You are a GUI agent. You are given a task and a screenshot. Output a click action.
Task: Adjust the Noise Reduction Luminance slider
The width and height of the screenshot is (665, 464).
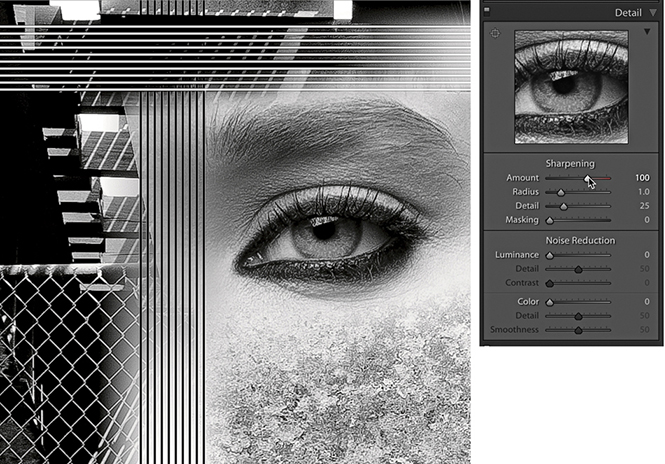coord(550,255)
